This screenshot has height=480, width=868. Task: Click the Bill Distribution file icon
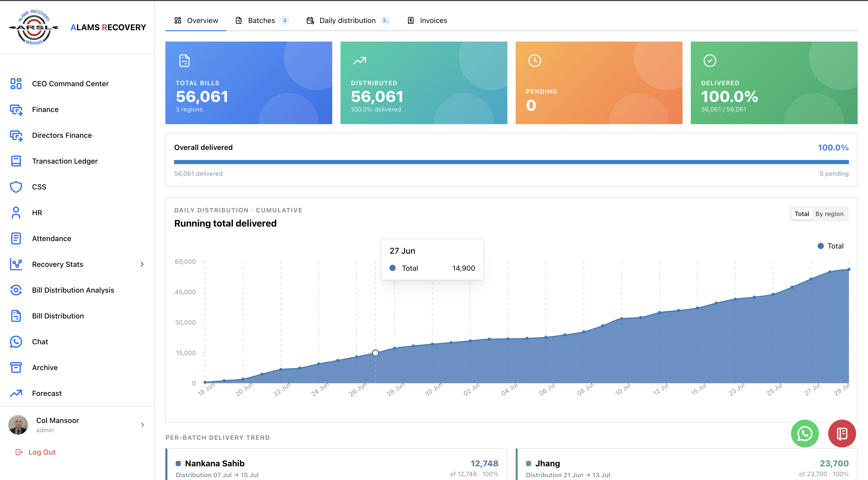16,316
